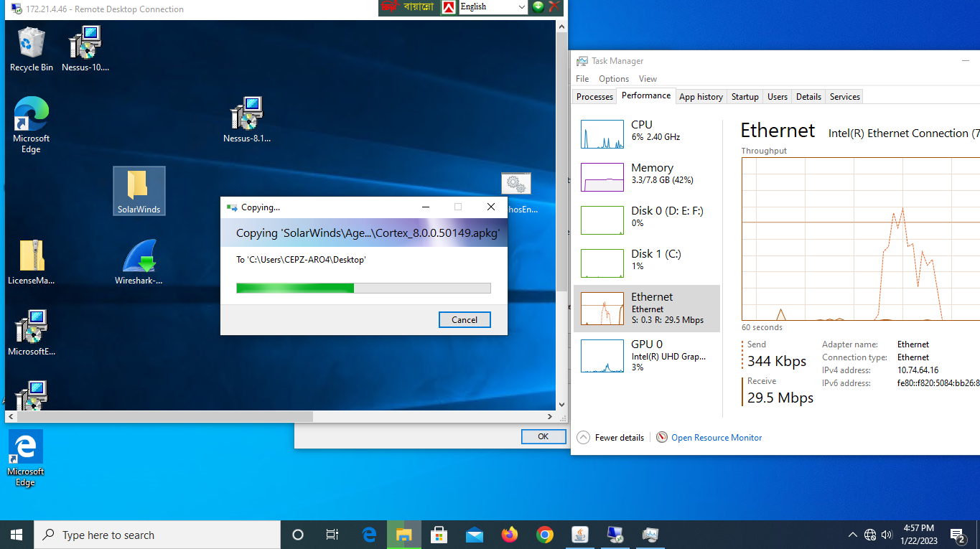This screenshot has height=549, width=980.
Task: Switch to the Startup tab
Action: click(x=745, y=97)
